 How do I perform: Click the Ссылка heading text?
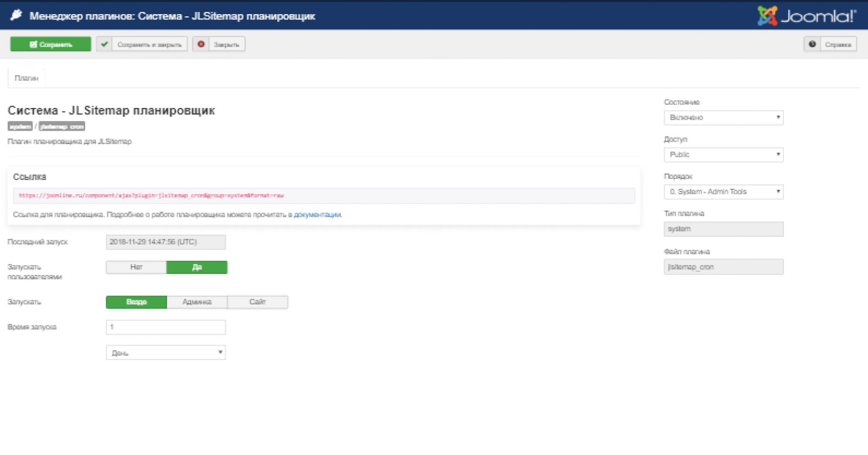coord(29,177)
